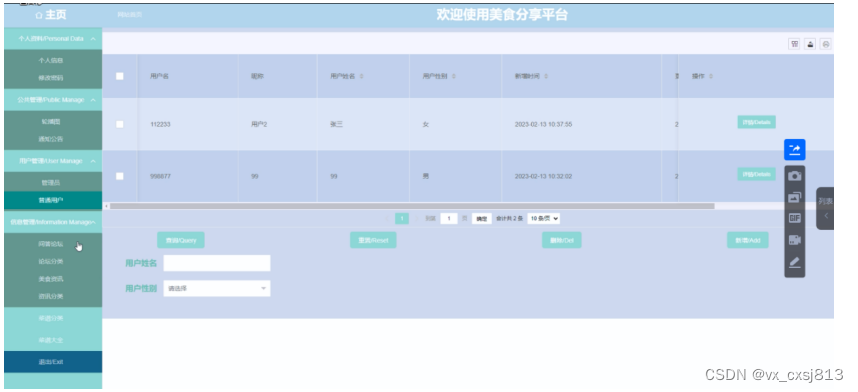The image size is (858, 392).
Task: Open the 10条/页 page size dropdown
Action: [x=543, y=218]
